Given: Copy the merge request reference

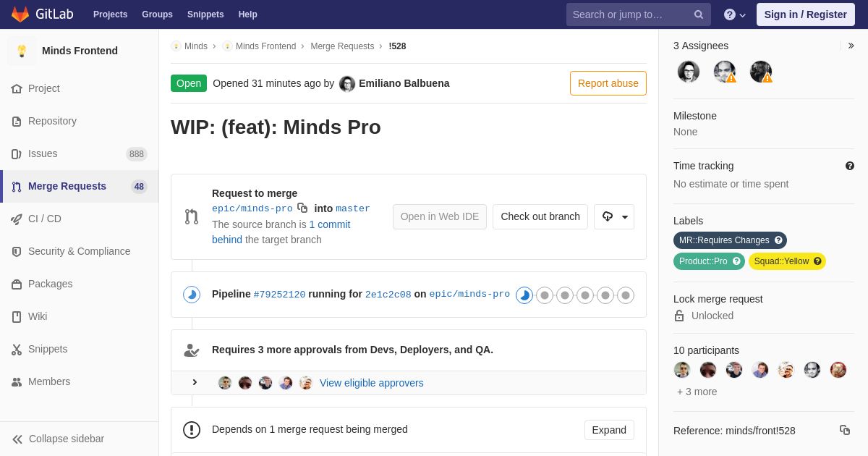Looking at the screenshot, I should tap(845, 430).
